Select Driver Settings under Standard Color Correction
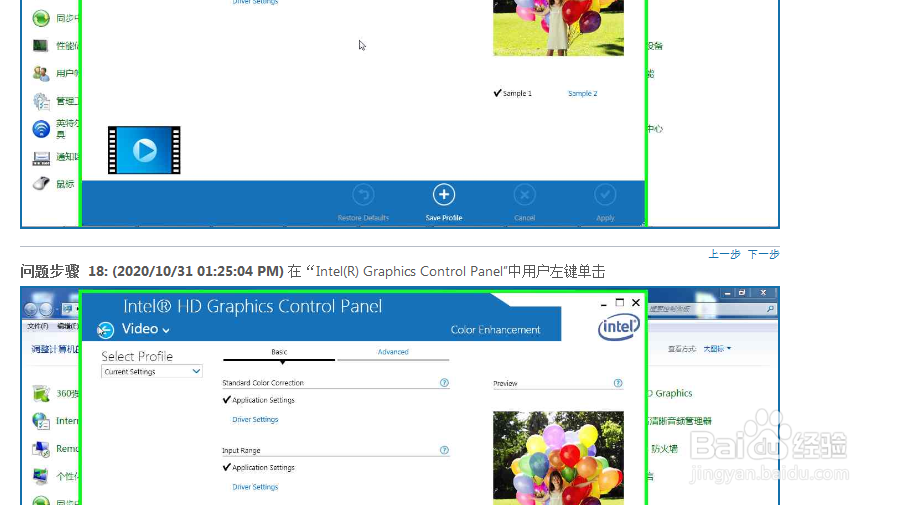The height and width of the screenshot is (505, 899). (x=255, y=420)
